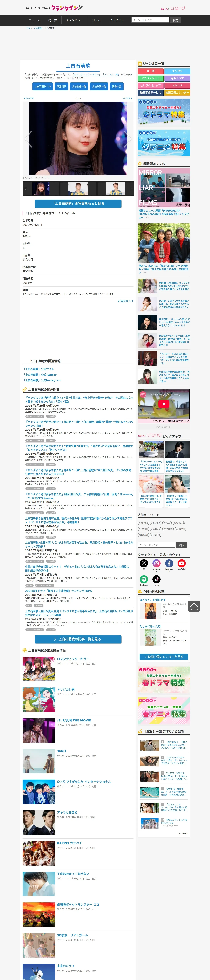210x980 pixels.
Task: Click the #今田美桜 keyword tag
Action: point(143,523)
